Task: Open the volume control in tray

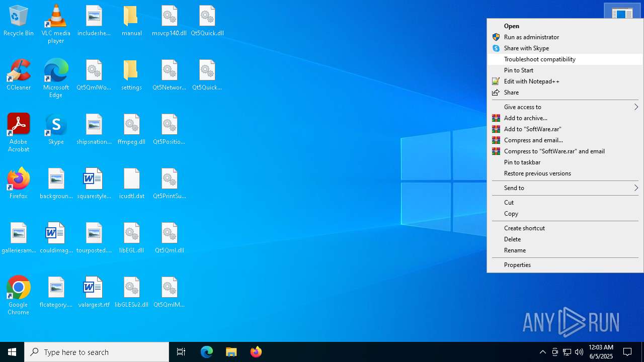Action: [579, 352]
